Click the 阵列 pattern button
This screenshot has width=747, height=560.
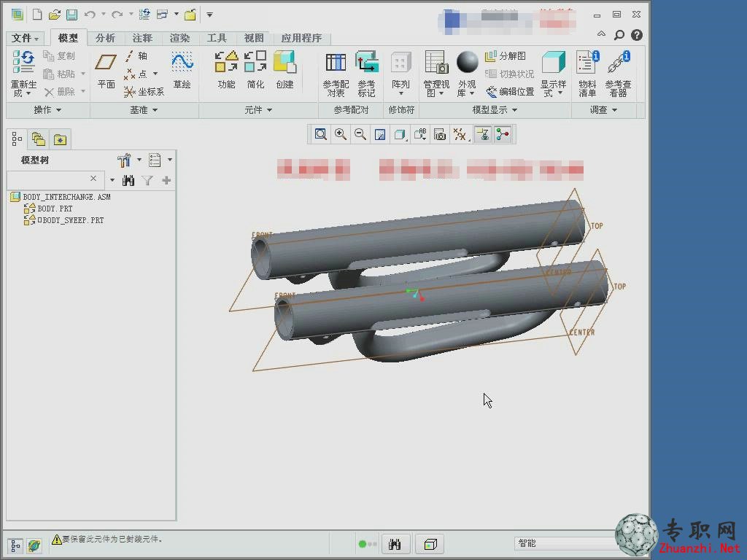coord(400,74)
